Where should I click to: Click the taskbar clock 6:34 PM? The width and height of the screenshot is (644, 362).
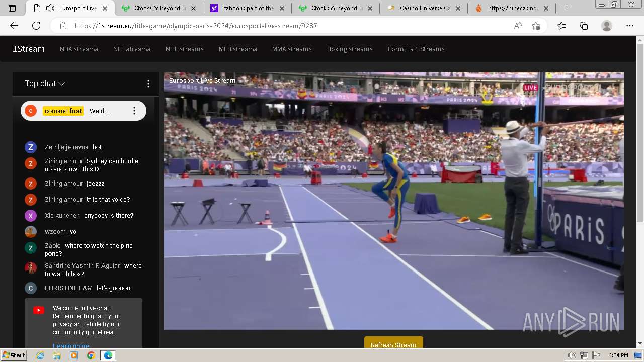pos(618,355)
